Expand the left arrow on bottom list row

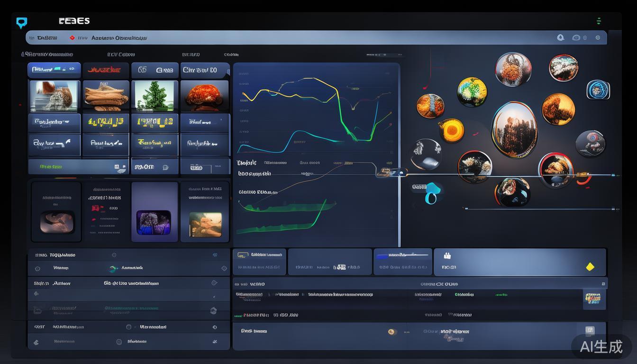(36, 342)
